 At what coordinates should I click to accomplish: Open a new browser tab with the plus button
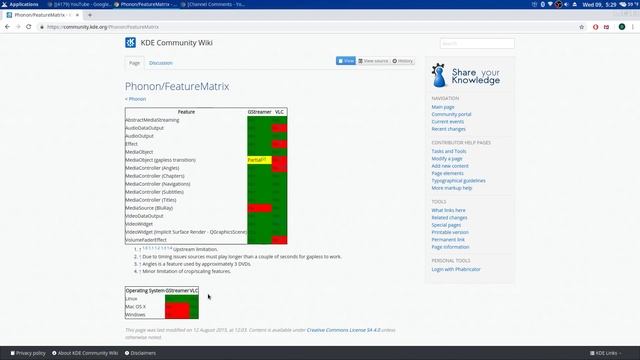point(90,15)
